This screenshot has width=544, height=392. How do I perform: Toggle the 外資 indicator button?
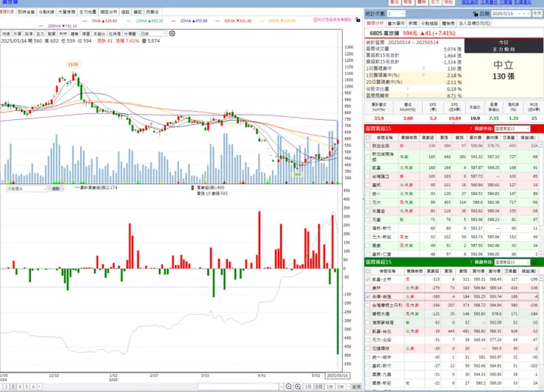18,34
